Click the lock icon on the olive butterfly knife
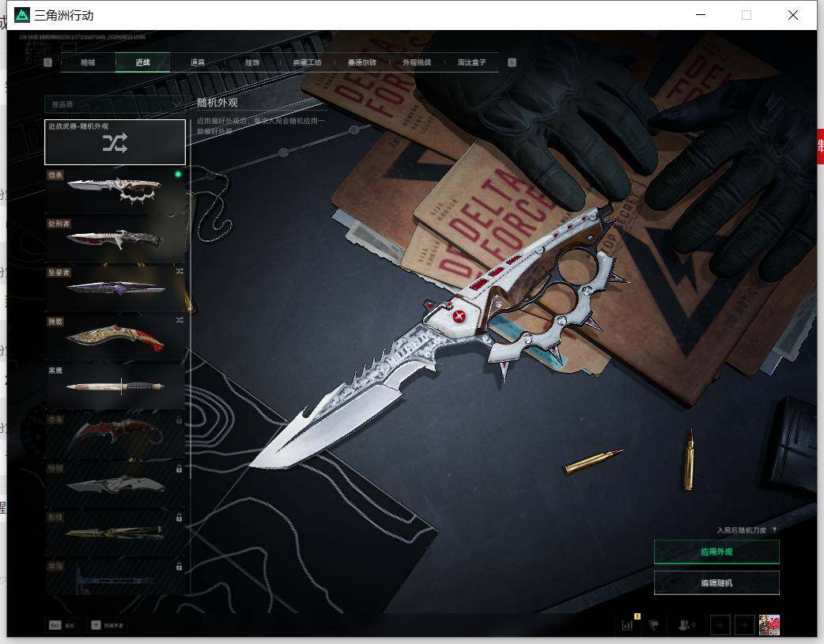 coord(180,518)
